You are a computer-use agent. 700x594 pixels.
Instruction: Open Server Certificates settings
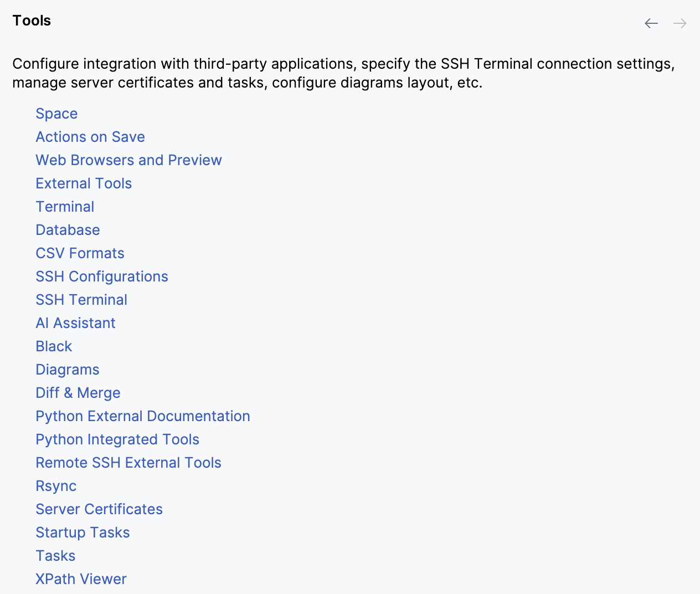pyautogui.click(x=99, y=509)
